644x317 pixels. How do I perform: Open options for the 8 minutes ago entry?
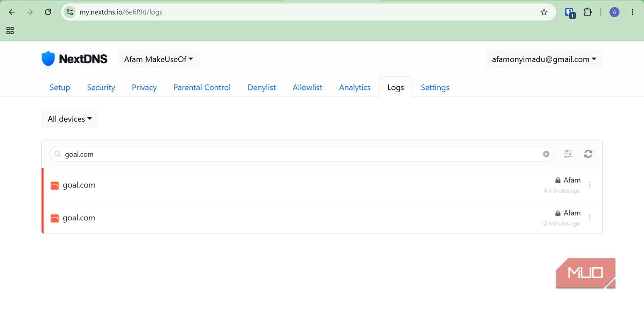(590, 185)
